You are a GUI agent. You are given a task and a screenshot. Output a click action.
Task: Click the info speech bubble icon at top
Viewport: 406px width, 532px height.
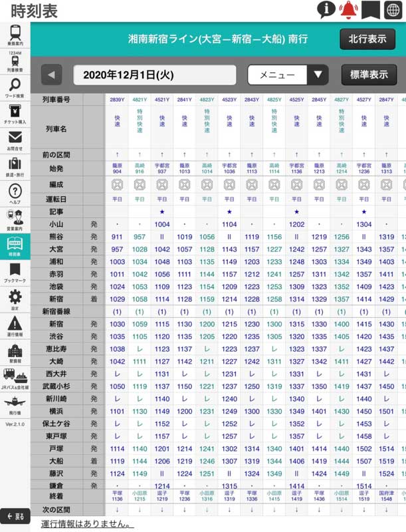pos(326,10)
